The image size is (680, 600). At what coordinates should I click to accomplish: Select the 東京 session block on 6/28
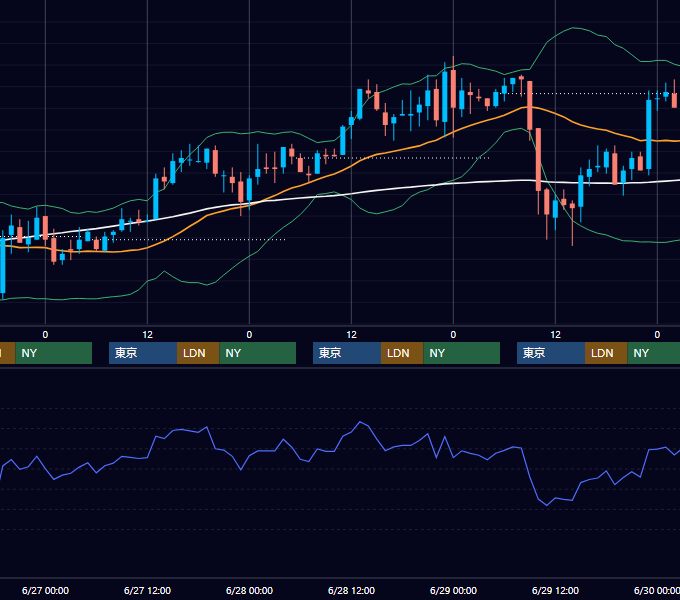click(x=347, y=353)
